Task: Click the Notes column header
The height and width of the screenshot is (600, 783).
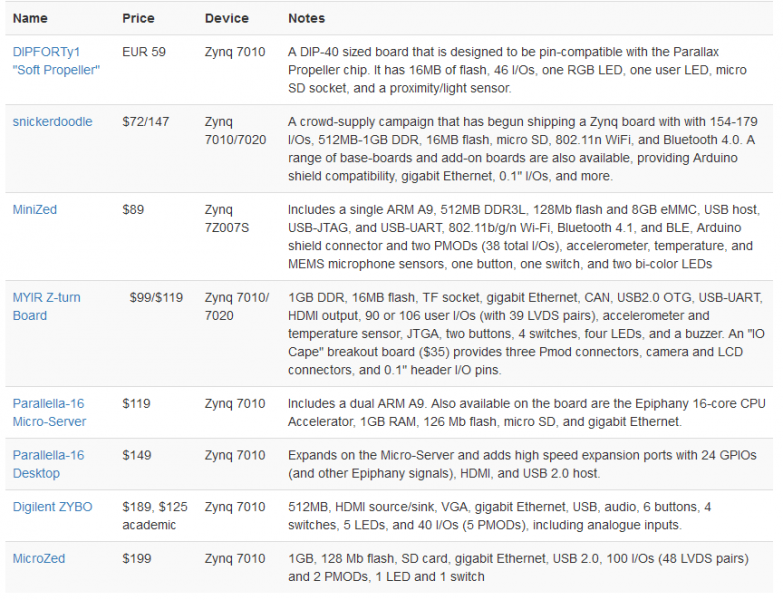Action: point(306,18)
